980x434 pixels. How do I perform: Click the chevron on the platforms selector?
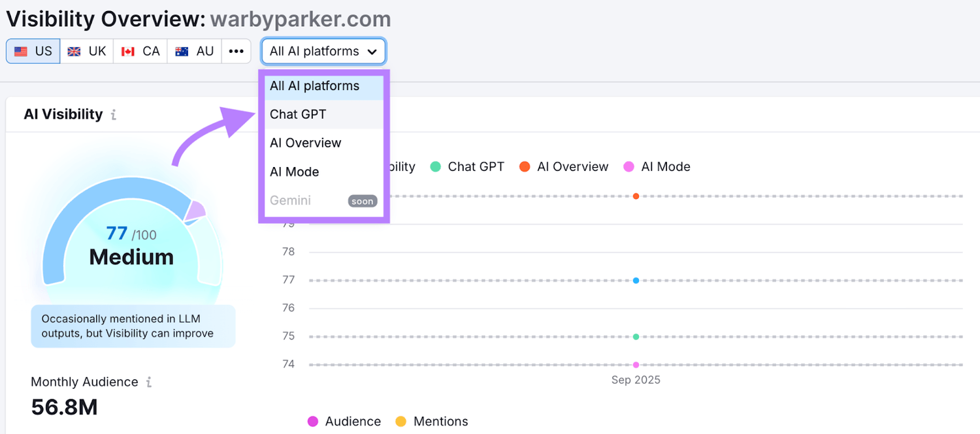(372, 51)
